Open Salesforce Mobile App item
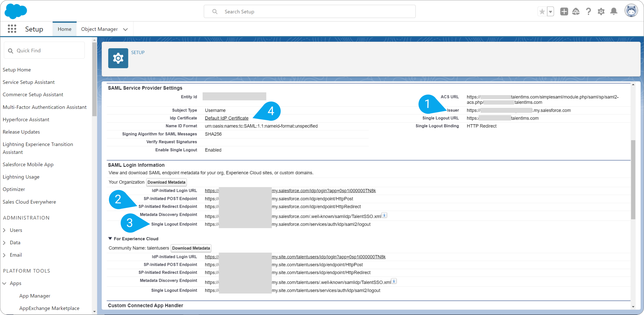This screenshot has height=315, width=644. click(28, 164)
